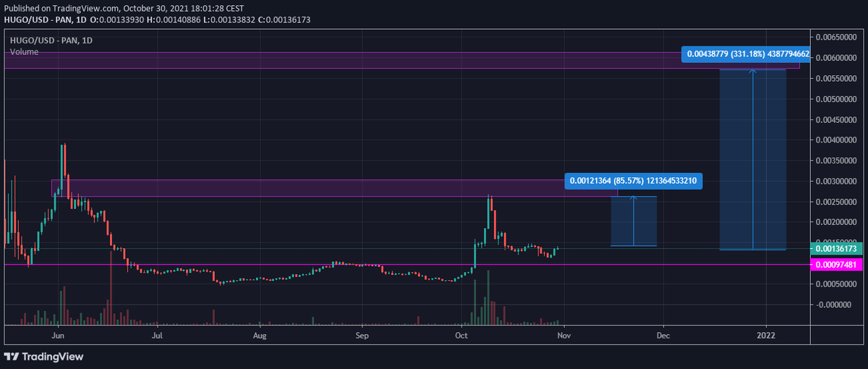Viewport: 868px width, 369px height.
Task: Click the 85.57% price range measurement label
Action: coord(633,180)
